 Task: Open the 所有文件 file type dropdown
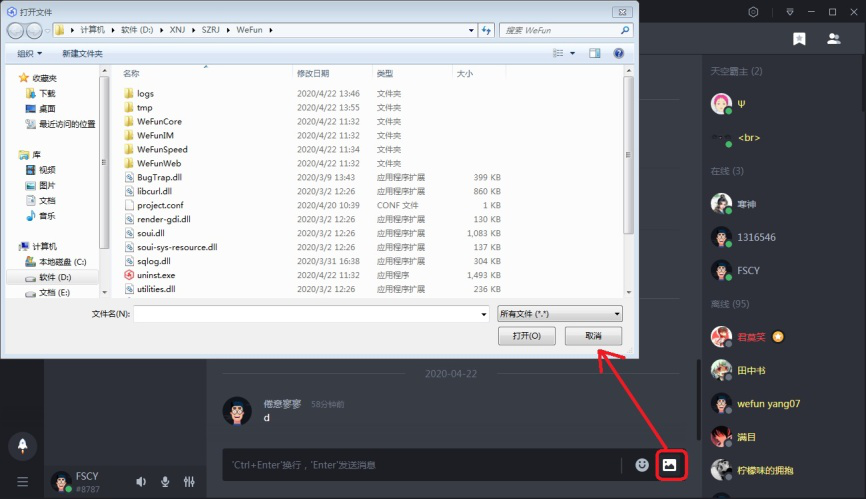[559, 314]
